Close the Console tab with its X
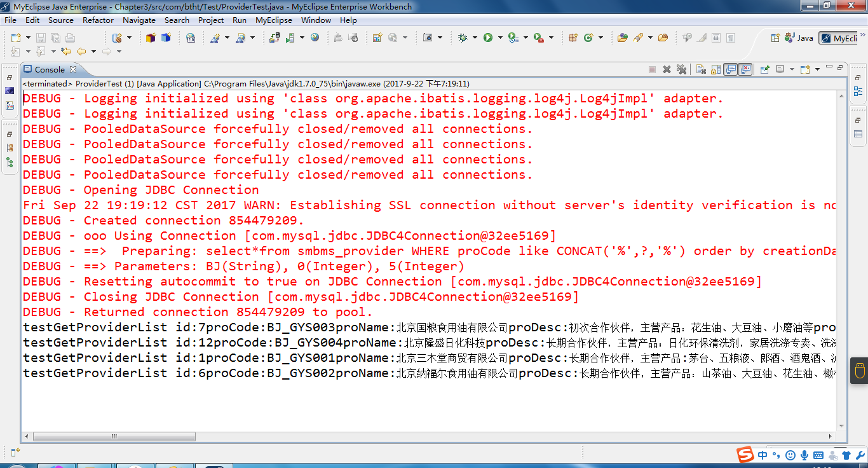 (x=72, y=69)
